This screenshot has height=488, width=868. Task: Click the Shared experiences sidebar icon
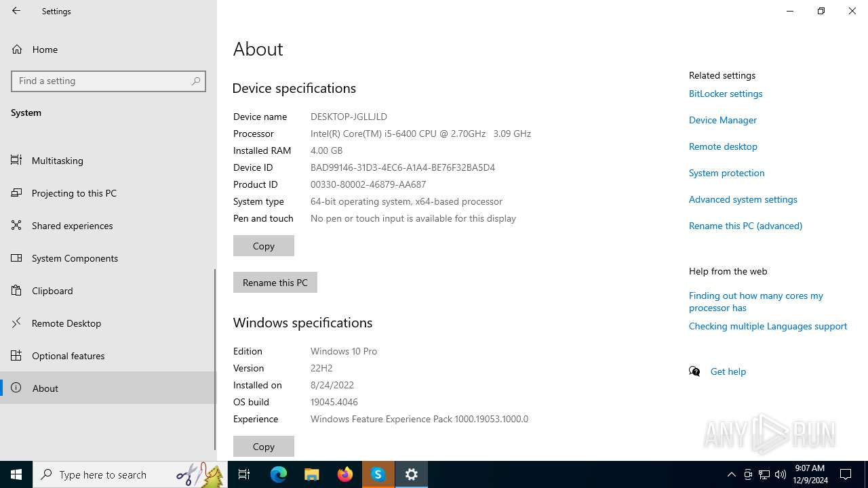point(16,225)
